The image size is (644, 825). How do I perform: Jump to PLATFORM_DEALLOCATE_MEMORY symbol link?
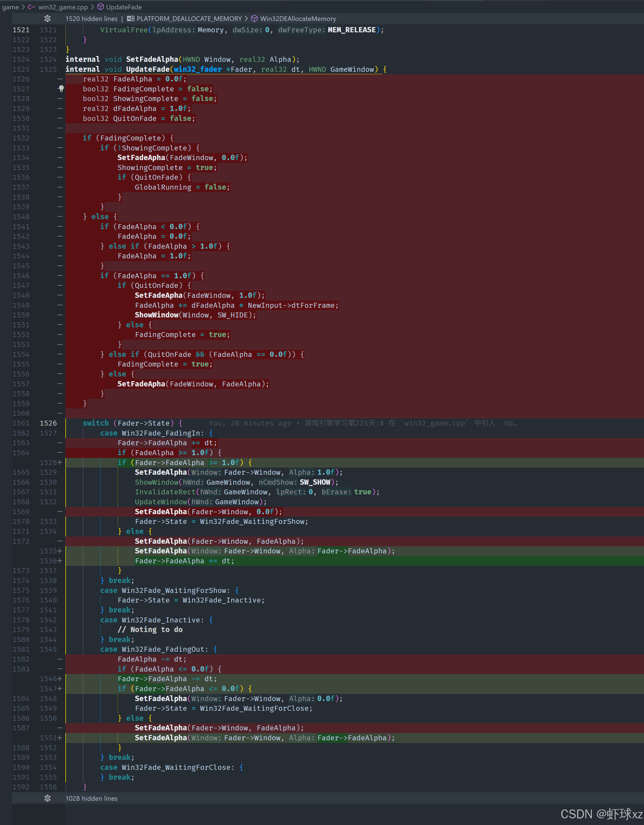(189, 18)
